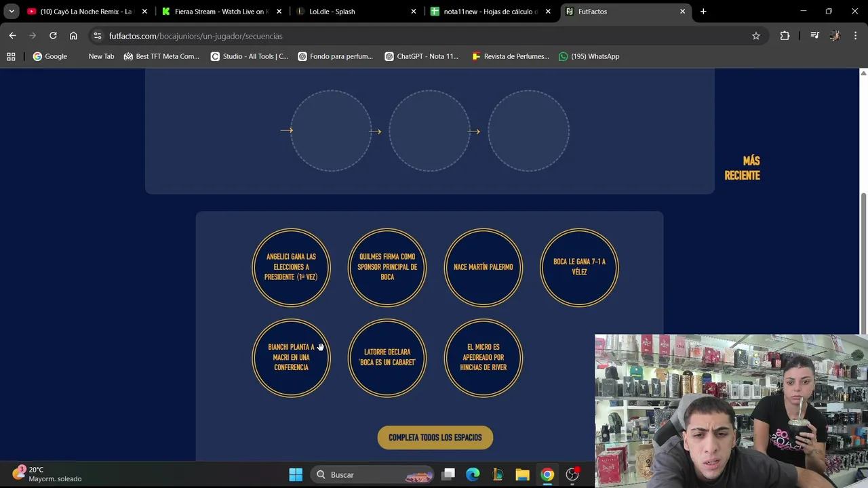Open the weather widget showing 20°C
868x488 pixels.
pos(47,474)
